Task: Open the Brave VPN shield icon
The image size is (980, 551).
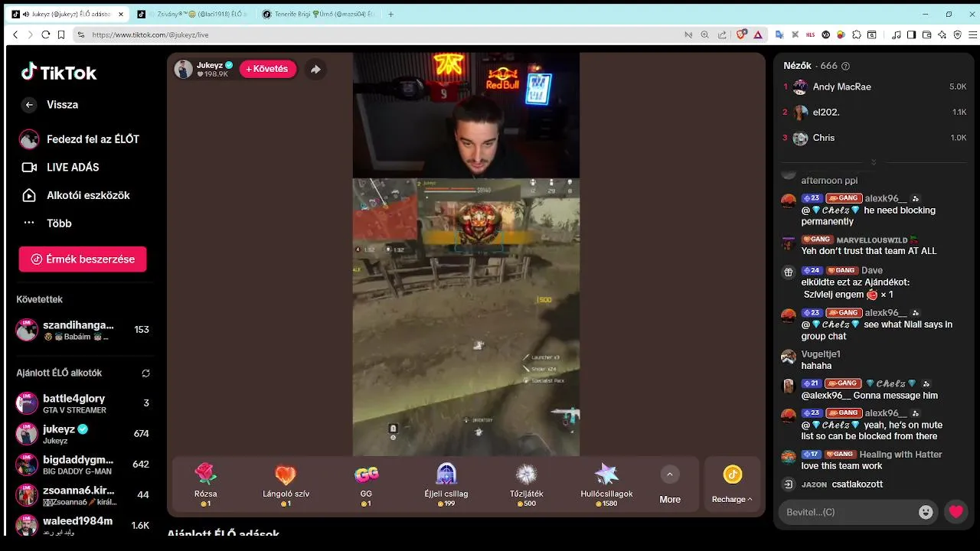Action: point(958,34)
